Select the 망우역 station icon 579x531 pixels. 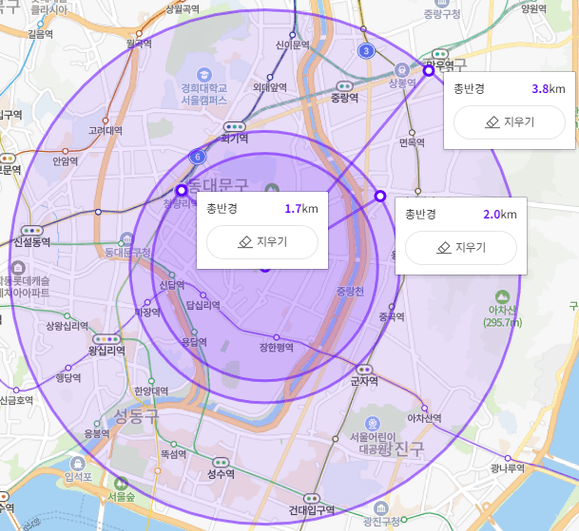click(x=440, y=54)
